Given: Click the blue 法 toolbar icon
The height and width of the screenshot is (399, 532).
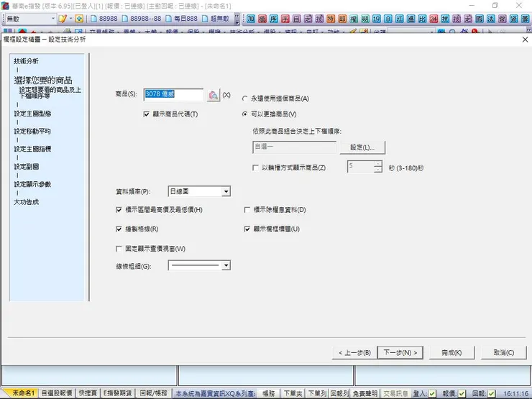Looking at the screenshot, I should 491,19.
